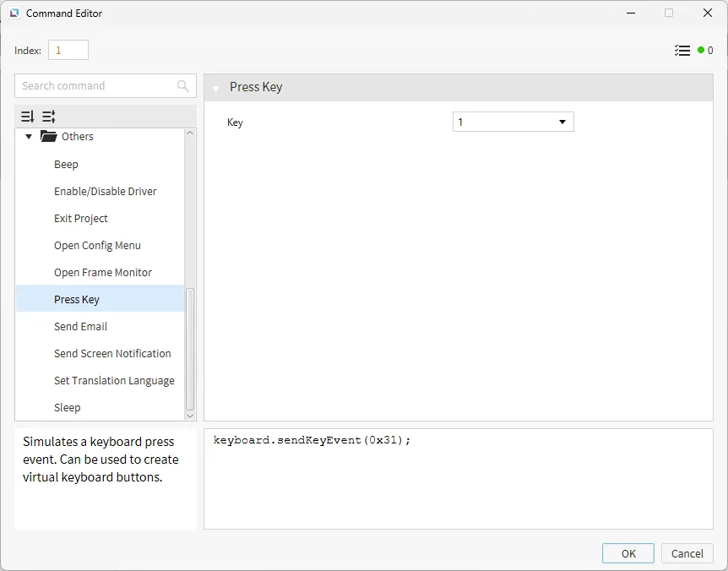Click the green status dot indicator
Screen dimensions: 728x571
[x=701, y=51]
